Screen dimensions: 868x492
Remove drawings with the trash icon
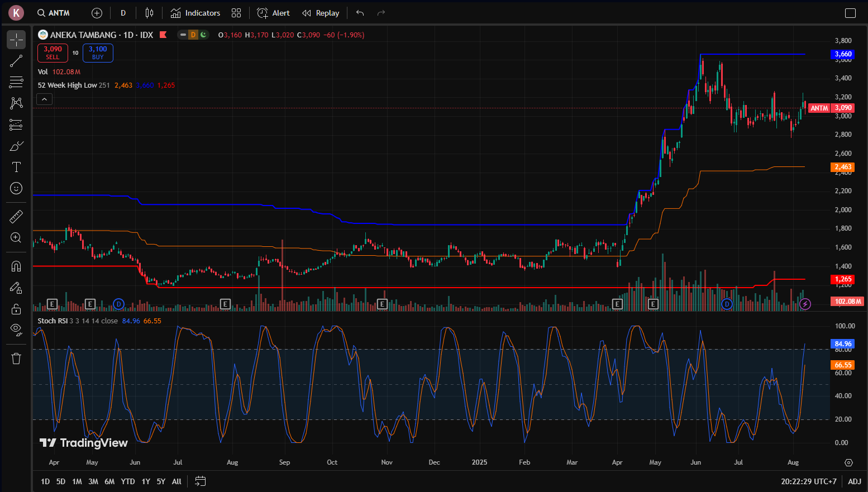[x=16, y=359]
